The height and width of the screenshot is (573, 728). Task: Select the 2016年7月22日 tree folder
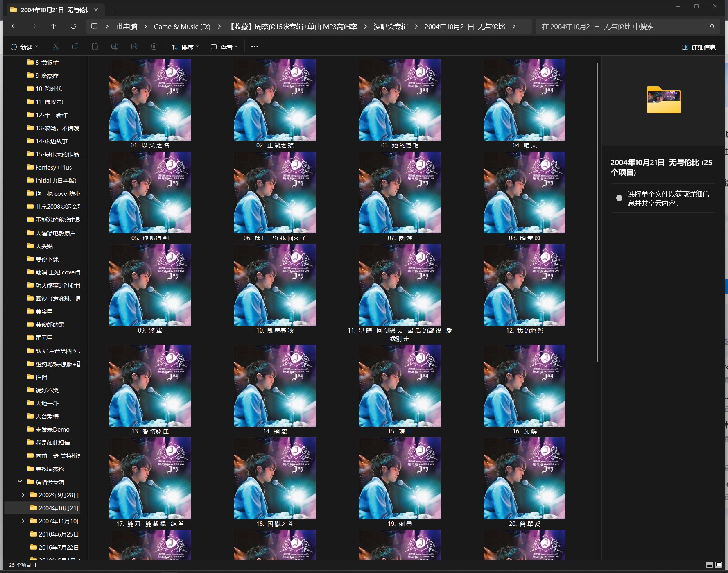tap(55, 548)
